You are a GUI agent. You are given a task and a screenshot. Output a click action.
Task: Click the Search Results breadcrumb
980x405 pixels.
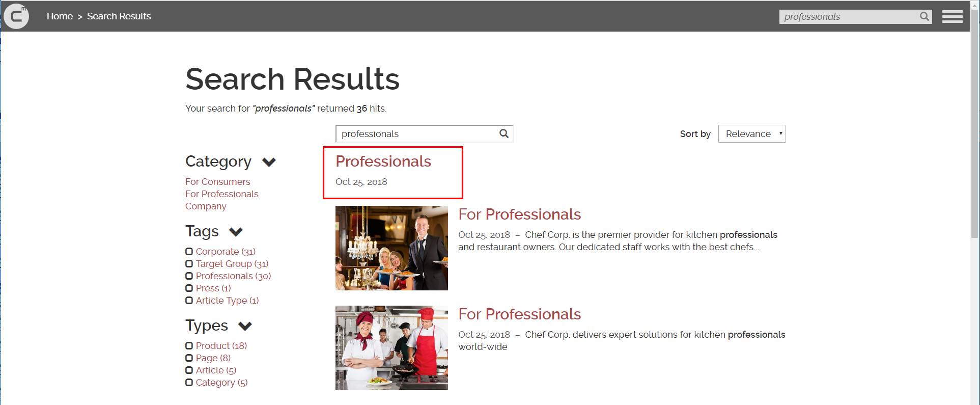(x=119, y=16)
